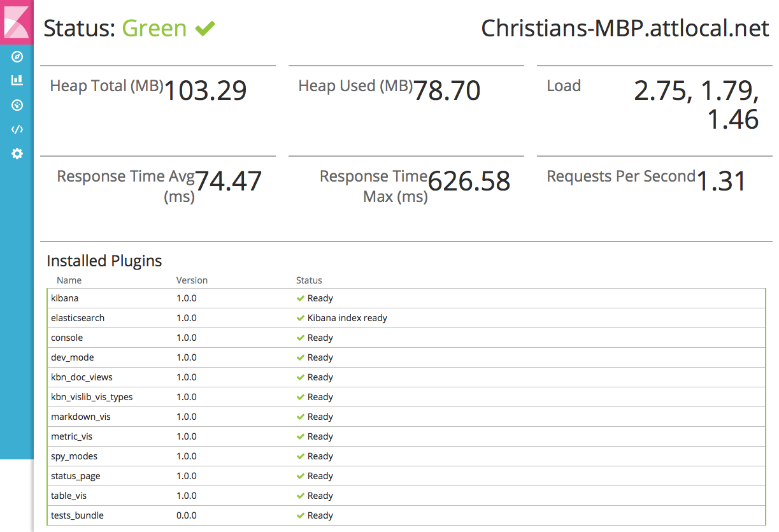Open the Management gear icon
The image size is (779, 532).
click(17, 154)
